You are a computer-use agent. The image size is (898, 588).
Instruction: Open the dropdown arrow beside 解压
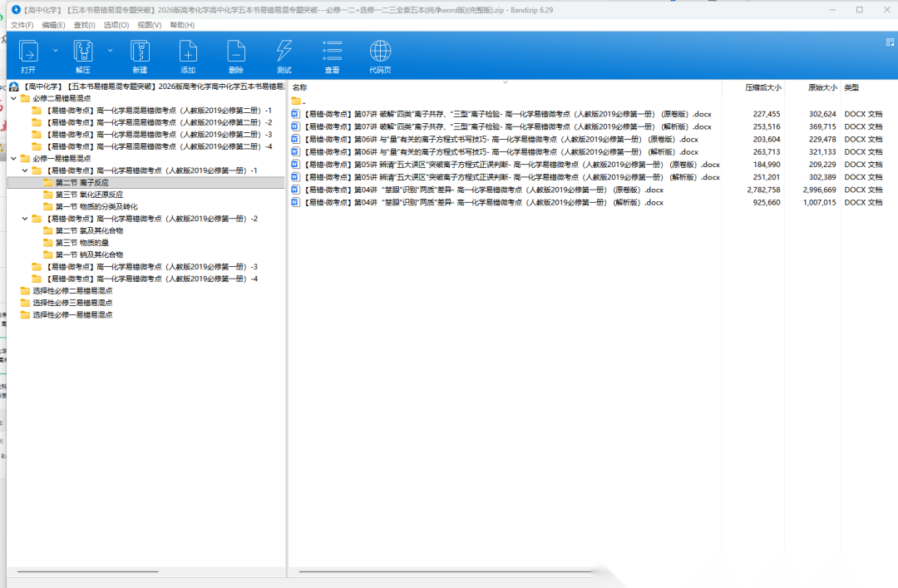(x=110, y=51)
